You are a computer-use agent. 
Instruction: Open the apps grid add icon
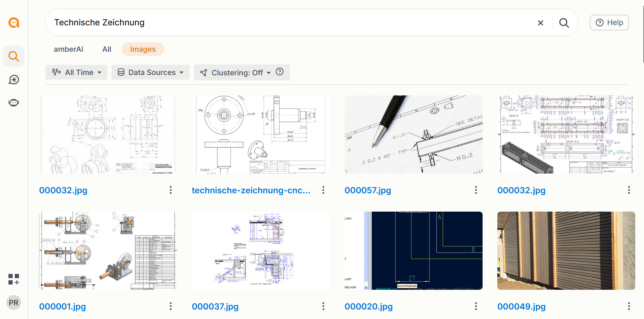pyautogui.click(x=14, y=280)
